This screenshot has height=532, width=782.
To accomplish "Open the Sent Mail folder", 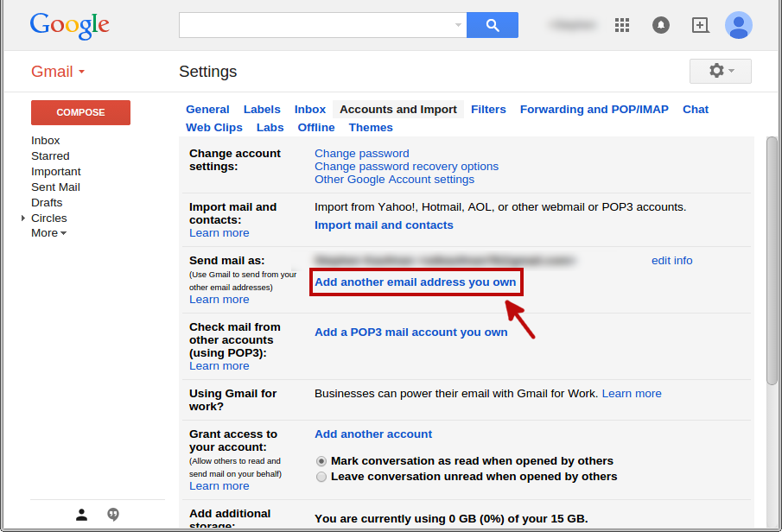I will [55, 187].
